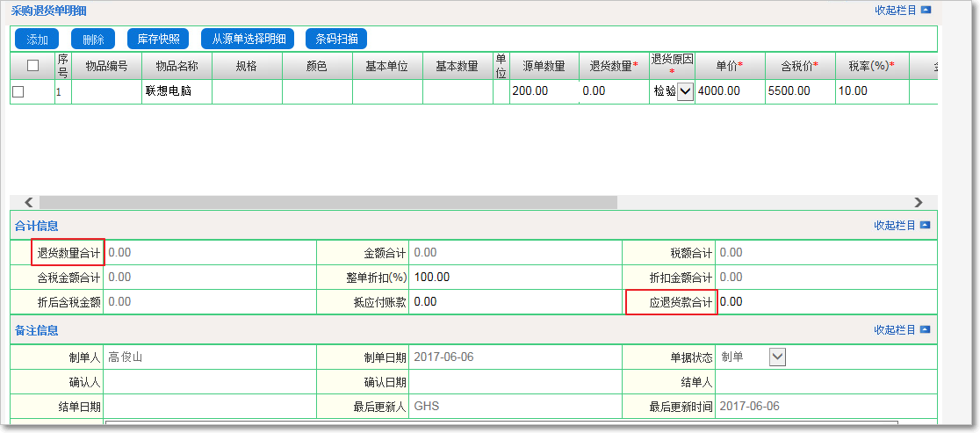Click the 含税价 field with 5500.00

(799, 91)
